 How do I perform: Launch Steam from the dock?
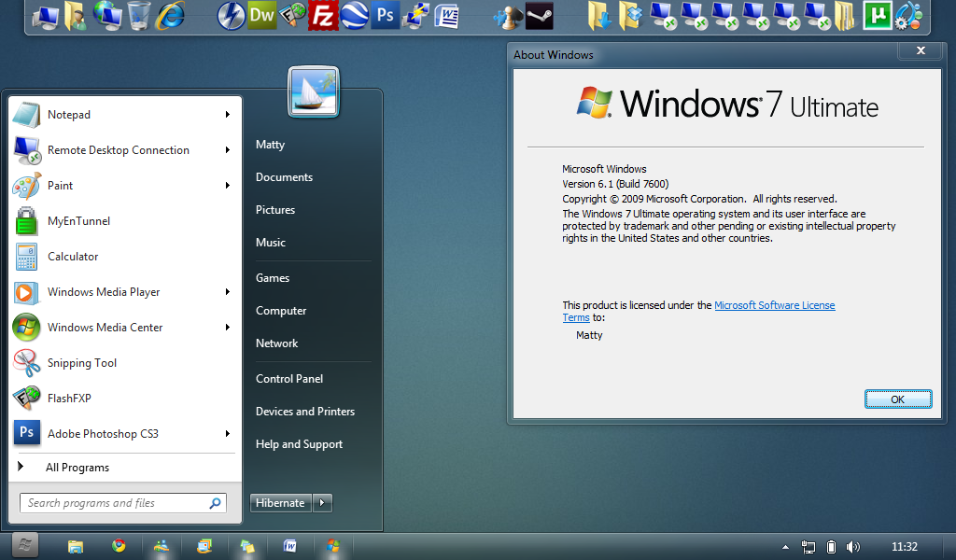(540, 16)
